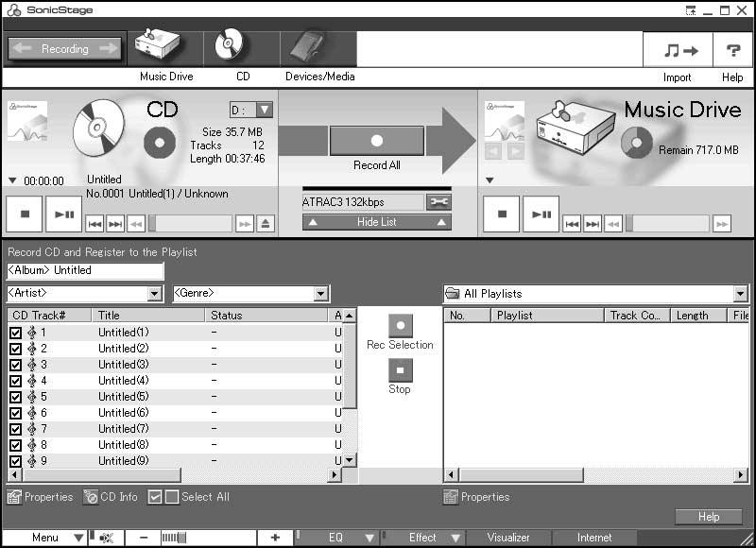
Task: Click the Record All button
Action: tap(376, 141)
